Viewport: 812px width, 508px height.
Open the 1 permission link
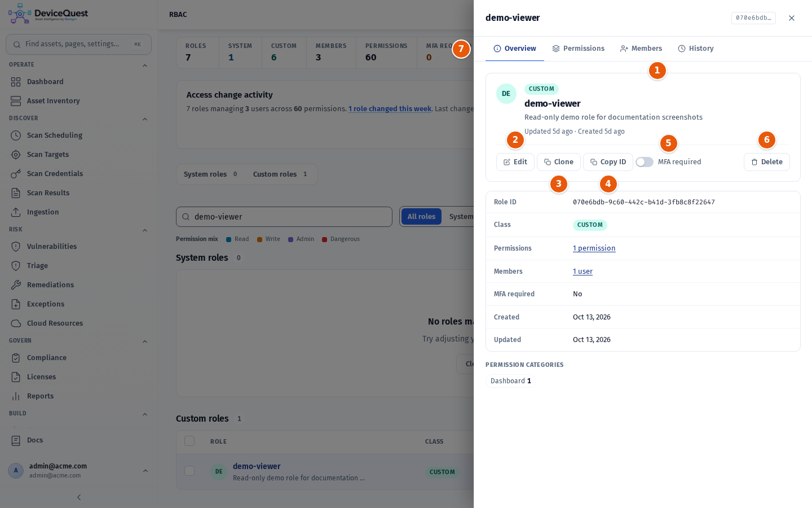point(594,248)
